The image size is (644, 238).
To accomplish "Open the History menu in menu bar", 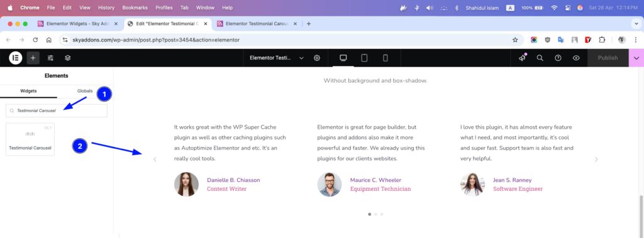I will pos(106,8).
